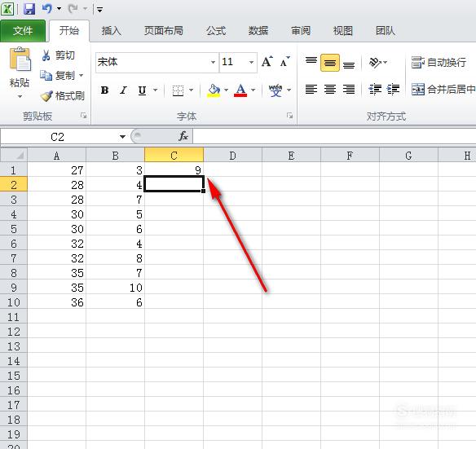Viewport: 476px width, 449px height.
Task: Switch to the 审阅 (Review) tab
Action: tap(301, 31)
